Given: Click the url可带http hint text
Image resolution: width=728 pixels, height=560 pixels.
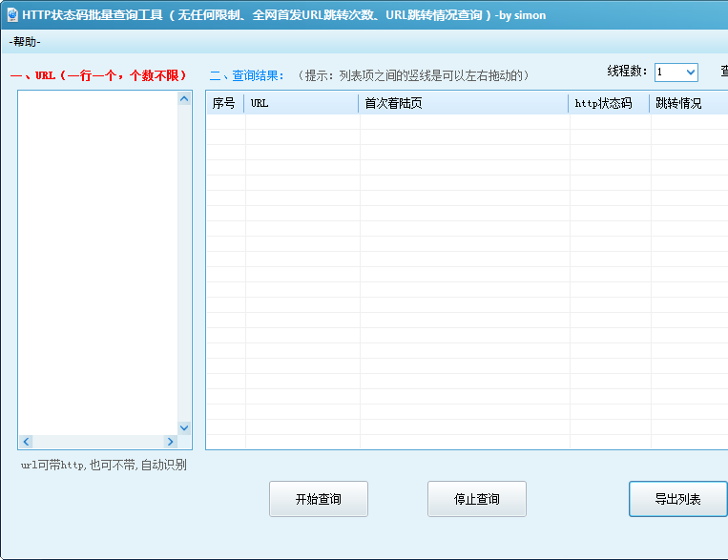Looking at the screenshot, I should point(104,465).
